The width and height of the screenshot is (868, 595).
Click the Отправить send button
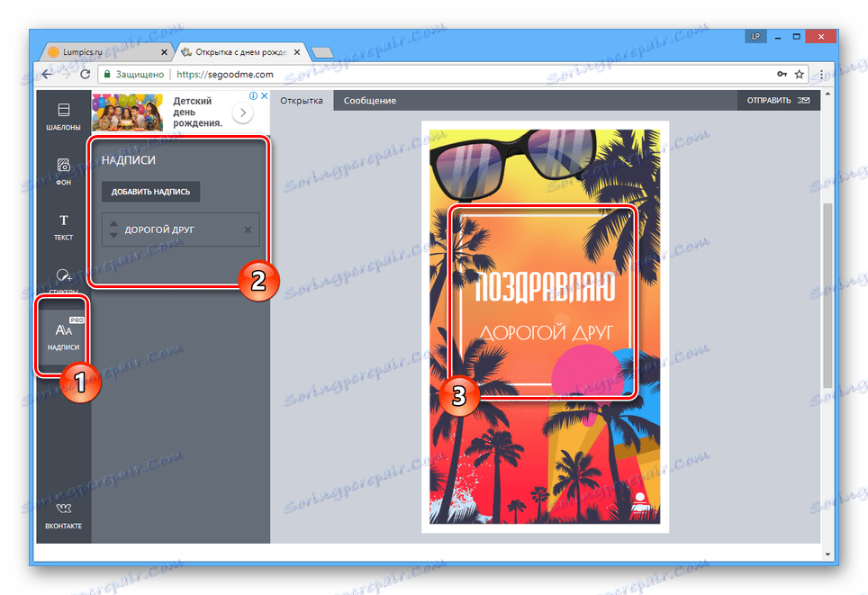tap(778, 101)
